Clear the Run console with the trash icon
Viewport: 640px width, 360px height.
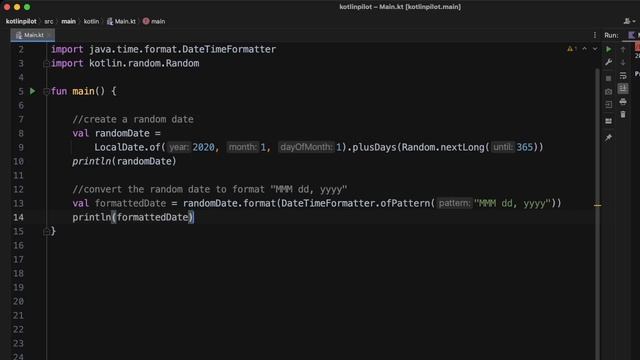pyautogui.click(x=623, y=115)
